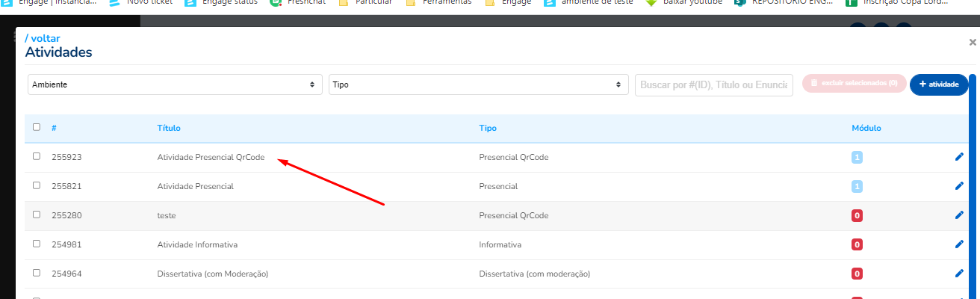Open the Ferramentas bookmarks folder
Screen dimensions: 980x299
click(x=439, y=2)
